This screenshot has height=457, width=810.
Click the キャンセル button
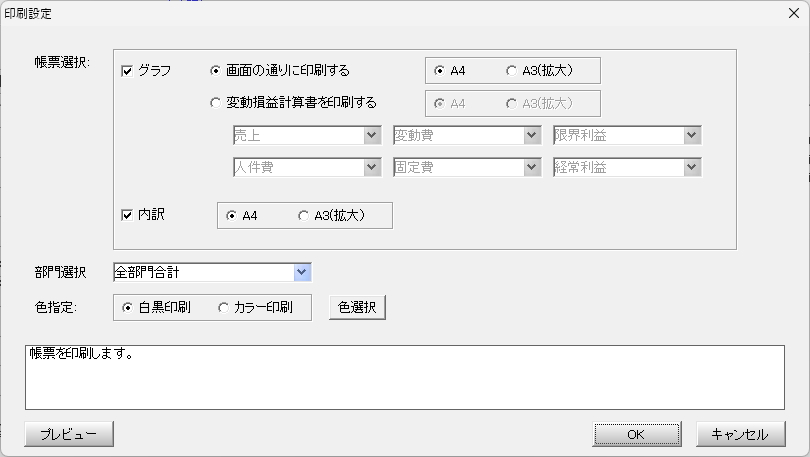(x=740, y=434)
